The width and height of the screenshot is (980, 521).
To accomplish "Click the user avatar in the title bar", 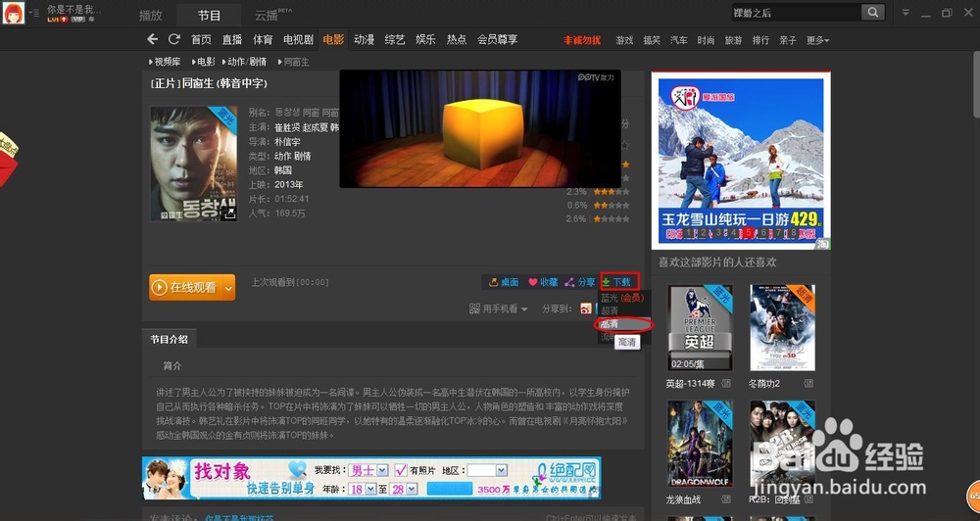I will tap(14, 13).
